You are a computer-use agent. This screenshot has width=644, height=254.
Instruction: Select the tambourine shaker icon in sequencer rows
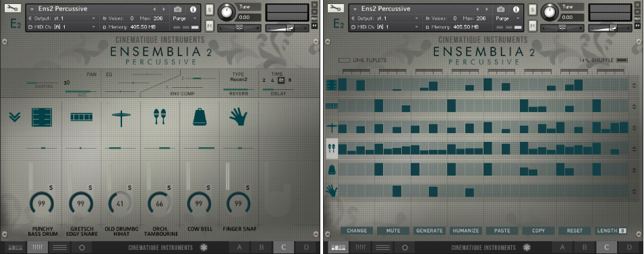coord(332,149)
